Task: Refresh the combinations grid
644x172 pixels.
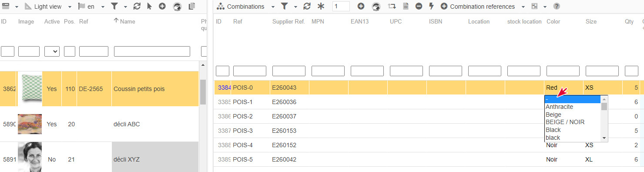Action: click(307, 7)
